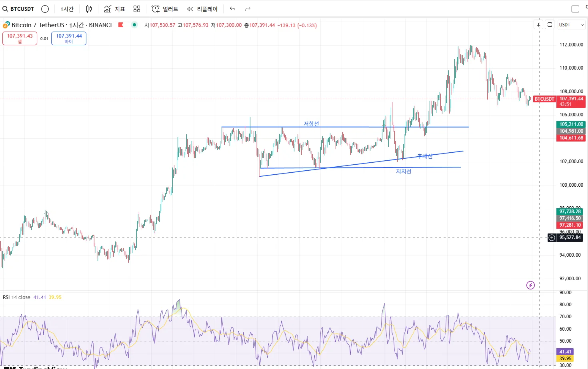Screen dimensions: 588x369
Task: Click the open price 107,530.57 in the legend
Action: tap(162, 25)
